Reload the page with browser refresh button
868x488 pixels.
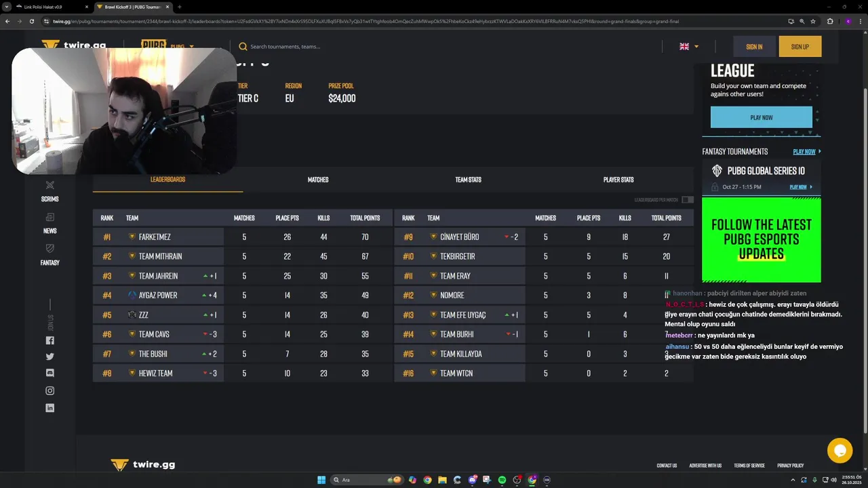[31, 21]
